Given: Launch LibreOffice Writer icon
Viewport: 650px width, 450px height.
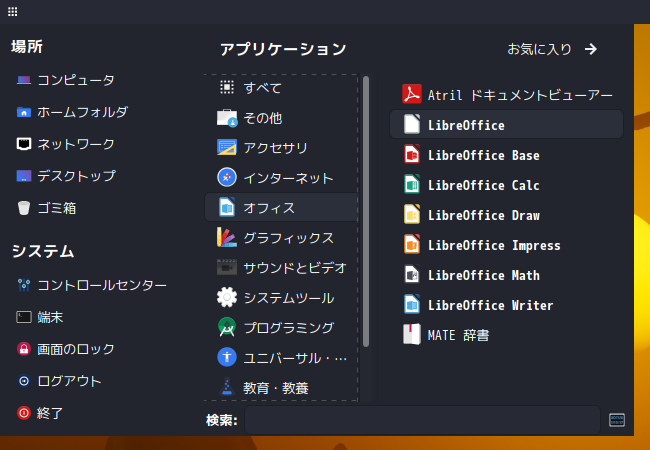Looking at the screenshot, I should [x=412, y=304].
